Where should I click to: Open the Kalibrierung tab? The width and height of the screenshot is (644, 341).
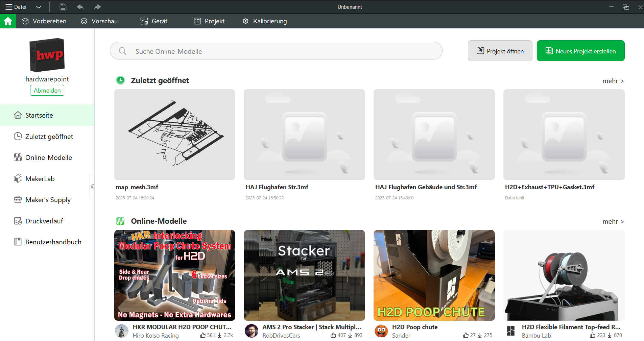coord(265,21)
